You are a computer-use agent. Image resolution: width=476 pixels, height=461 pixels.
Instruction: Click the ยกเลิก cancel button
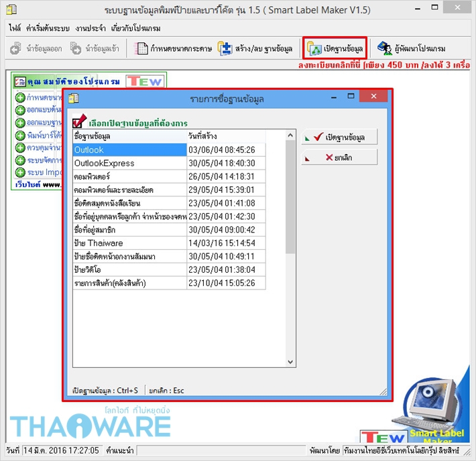tap(339, 157)
